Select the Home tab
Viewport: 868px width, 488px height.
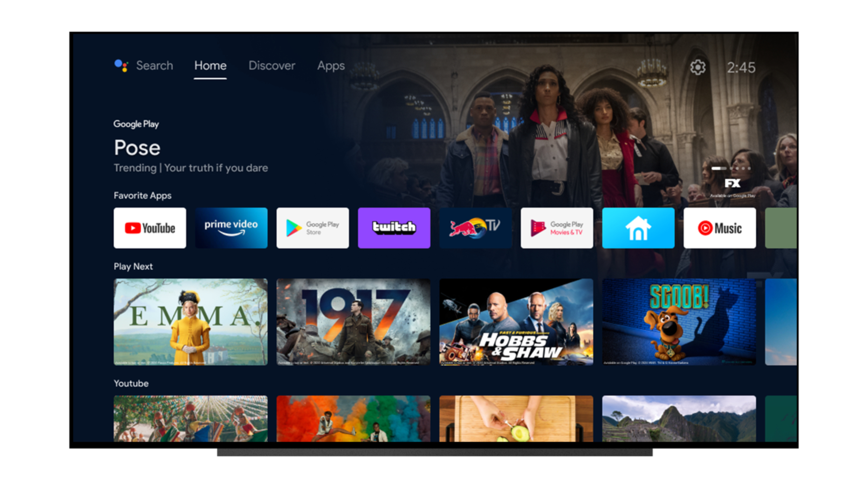[209, 66]
